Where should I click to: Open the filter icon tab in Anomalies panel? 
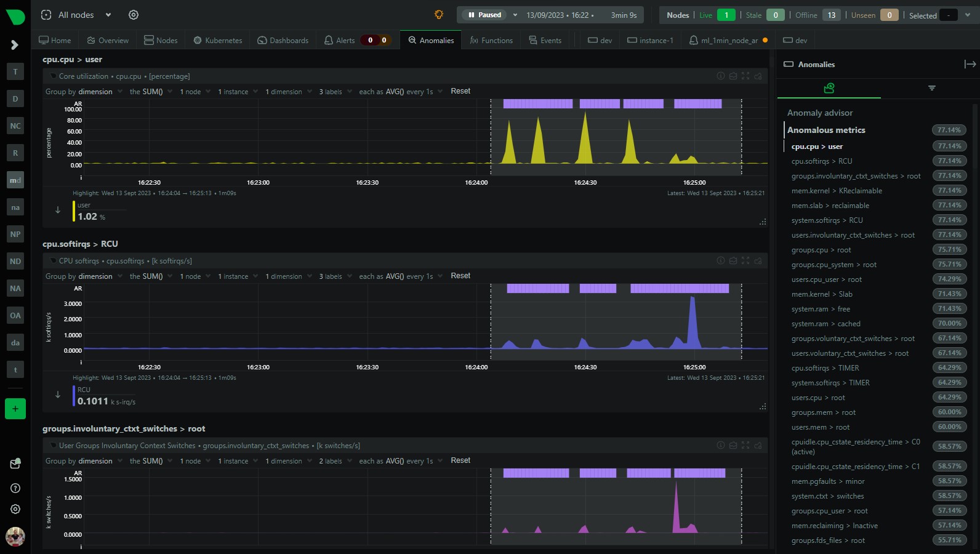931,88
